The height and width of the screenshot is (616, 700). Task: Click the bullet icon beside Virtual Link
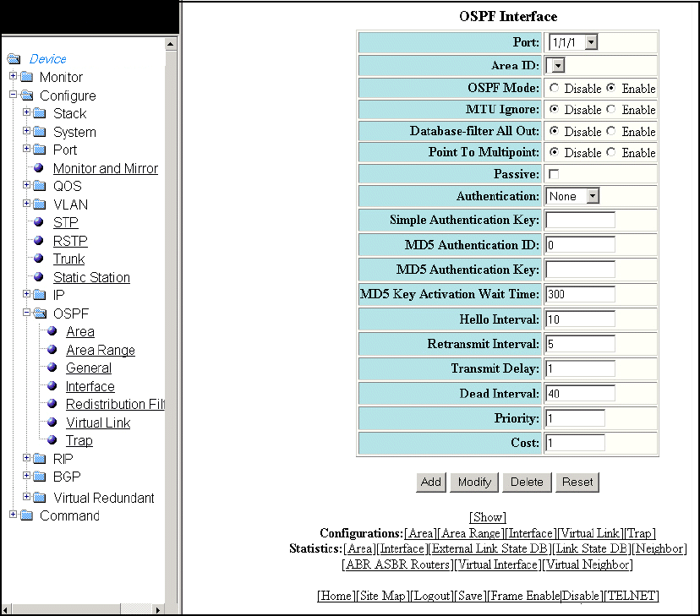click(x=52, y=422)
